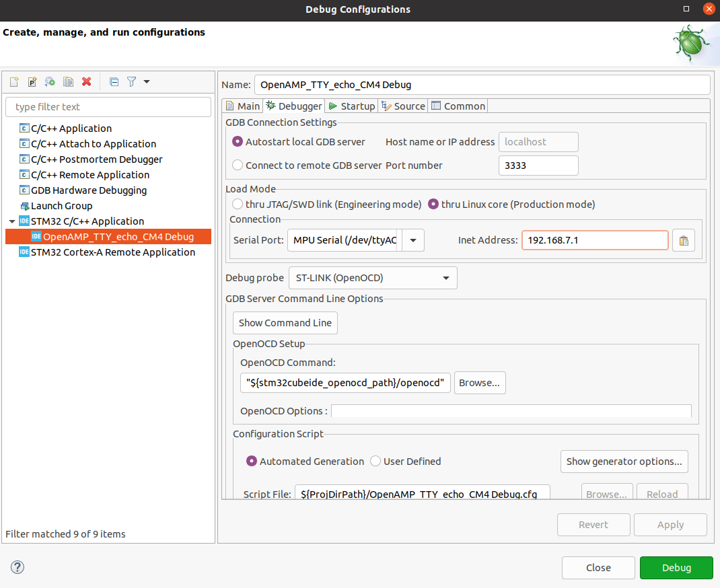Viewport: 720px width, 588px height.
Task: Click the OpenOCD Options field
Action: pyautogui.click(x=511, y=411)
